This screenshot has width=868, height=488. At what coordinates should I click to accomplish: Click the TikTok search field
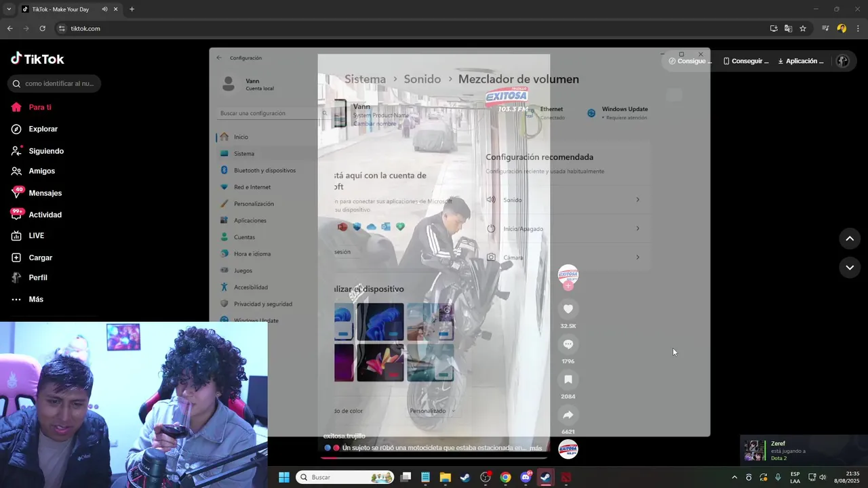click(54, 83)
